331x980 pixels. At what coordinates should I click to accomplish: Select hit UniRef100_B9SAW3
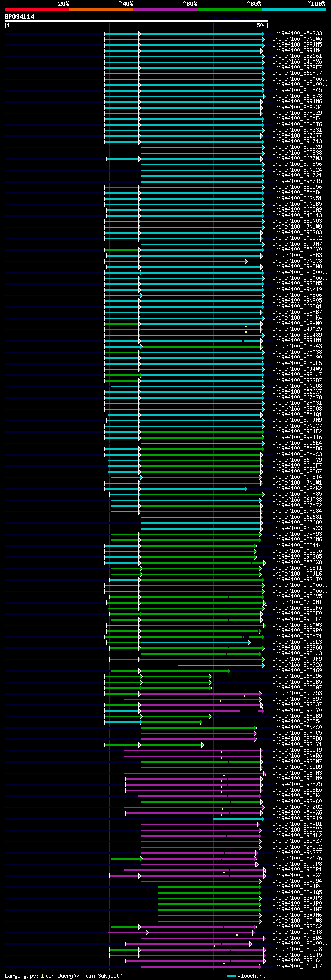click(297, 625)
